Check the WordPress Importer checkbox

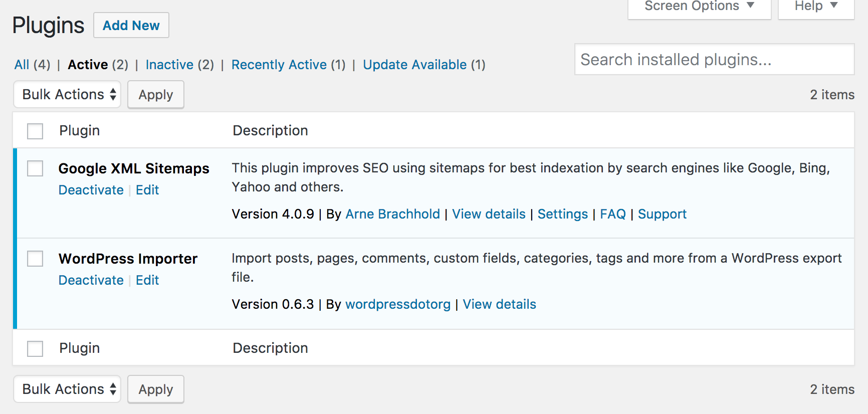click(x=35, y=259)
